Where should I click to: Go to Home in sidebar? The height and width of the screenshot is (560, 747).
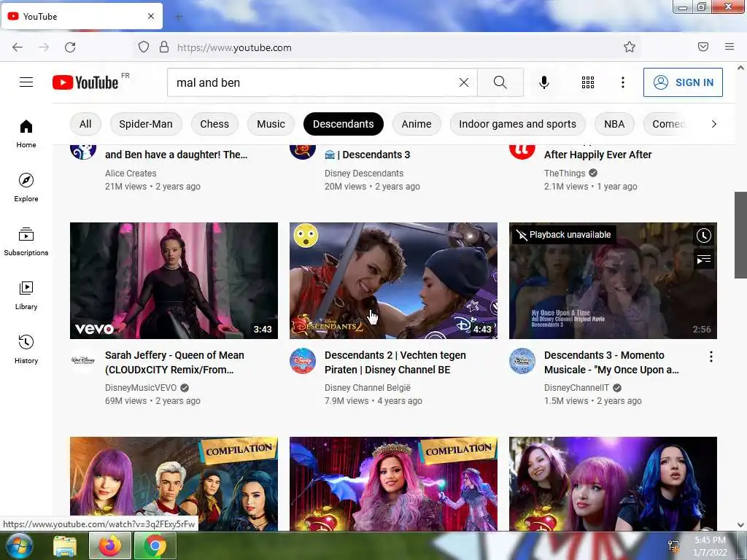(26, 134)
